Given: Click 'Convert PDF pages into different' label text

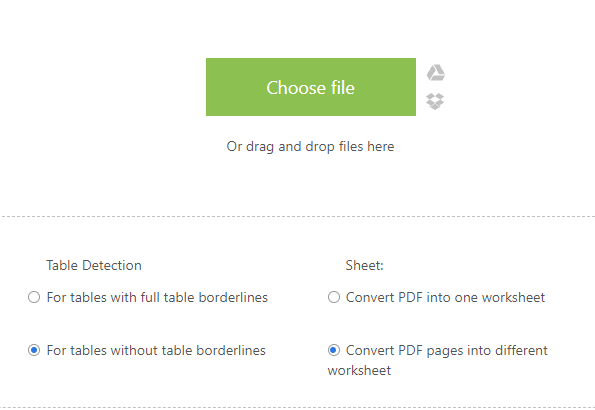Looking at the screenshot, I should coord(447,350).
